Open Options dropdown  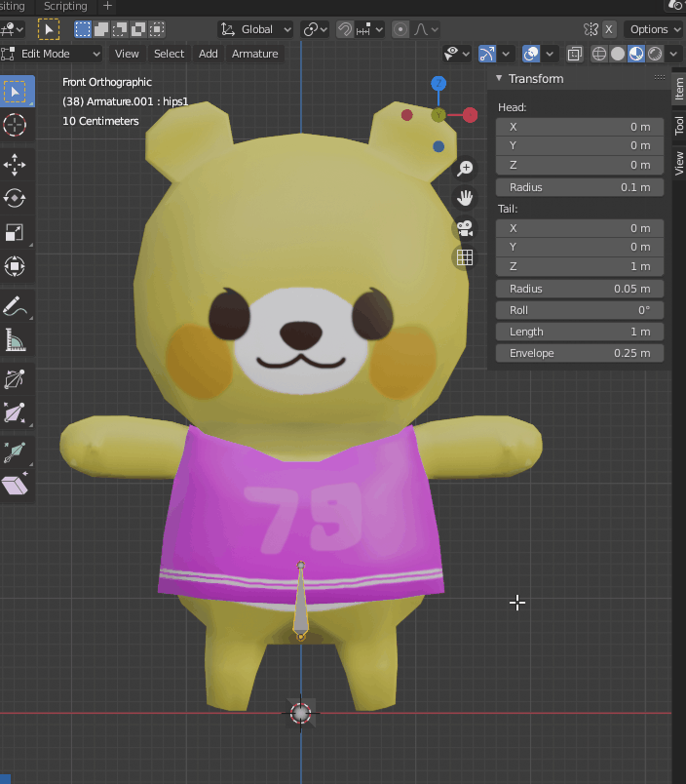tap(654, 29)
